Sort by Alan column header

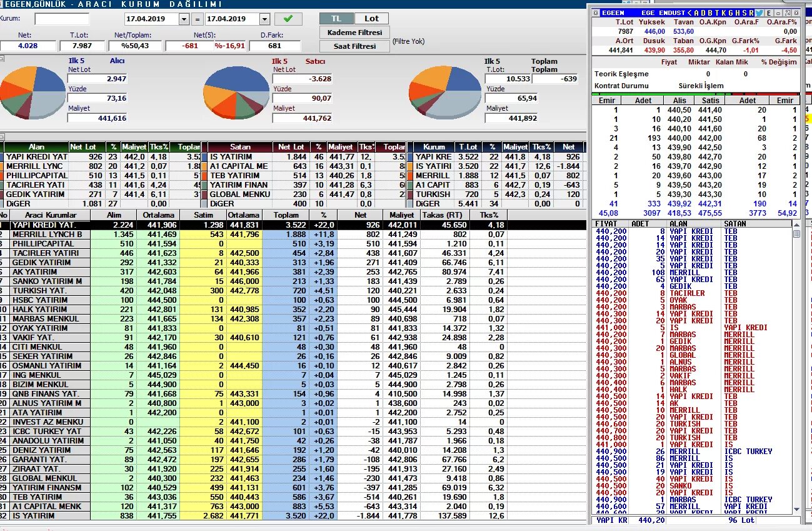tap(36, 147)
